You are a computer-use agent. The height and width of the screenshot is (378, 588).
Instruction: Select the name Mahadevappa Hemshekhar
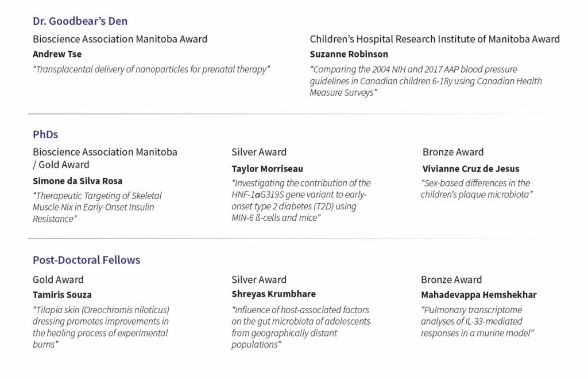click(478, 295)
